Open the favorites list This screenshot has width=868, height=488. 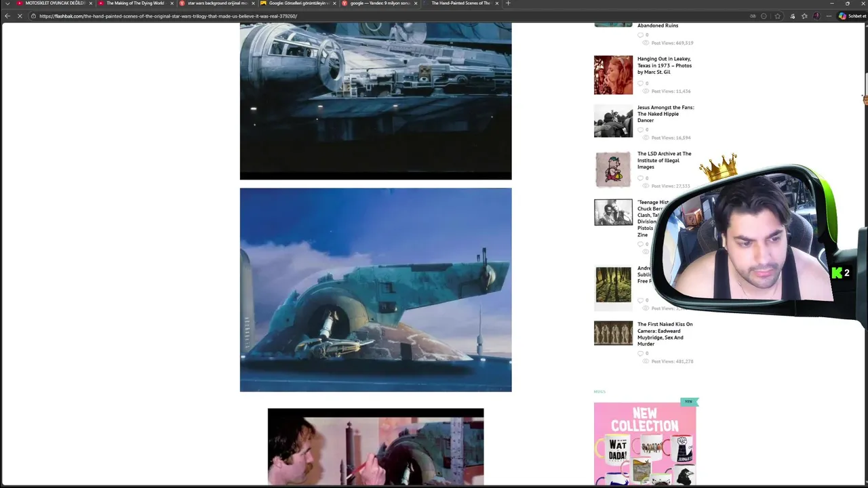click(x=804, y=16)
